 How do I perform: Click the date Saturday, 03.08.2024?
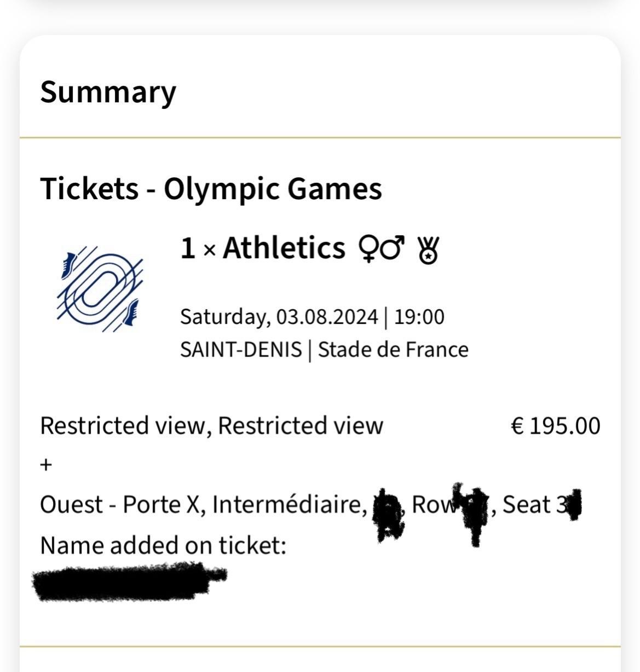(279, 317)
